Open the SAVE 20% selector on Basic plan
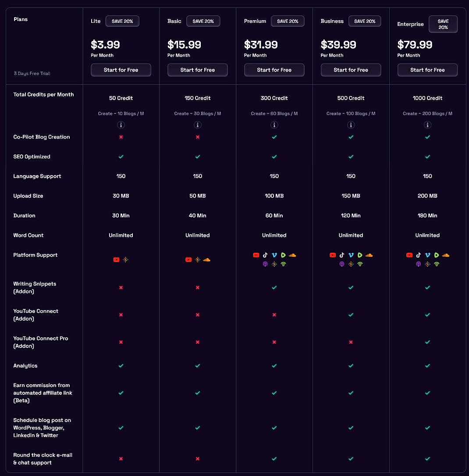Viewport: 469px width, 476px height. (203, 21)
